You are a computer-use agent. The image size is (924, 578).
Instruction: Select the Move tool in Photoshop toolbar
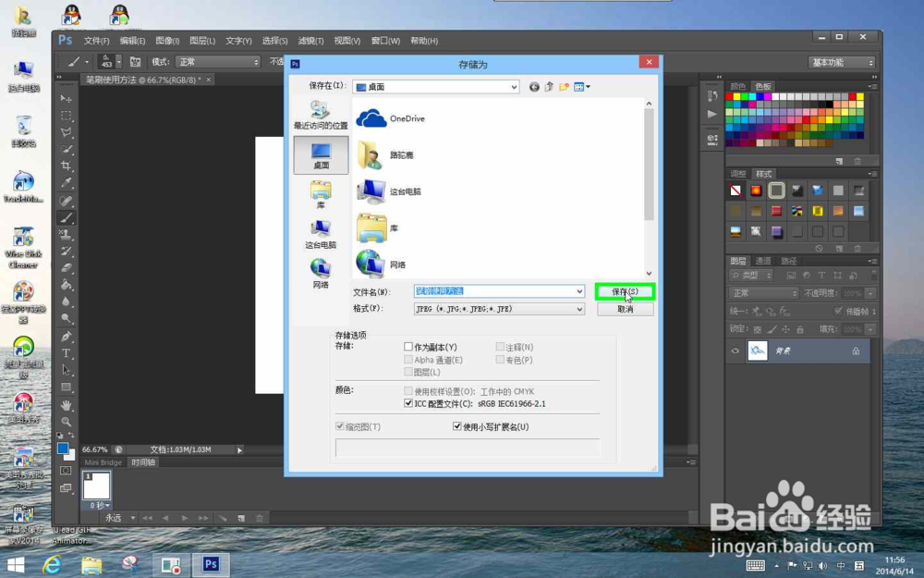[x=66, y=99]
